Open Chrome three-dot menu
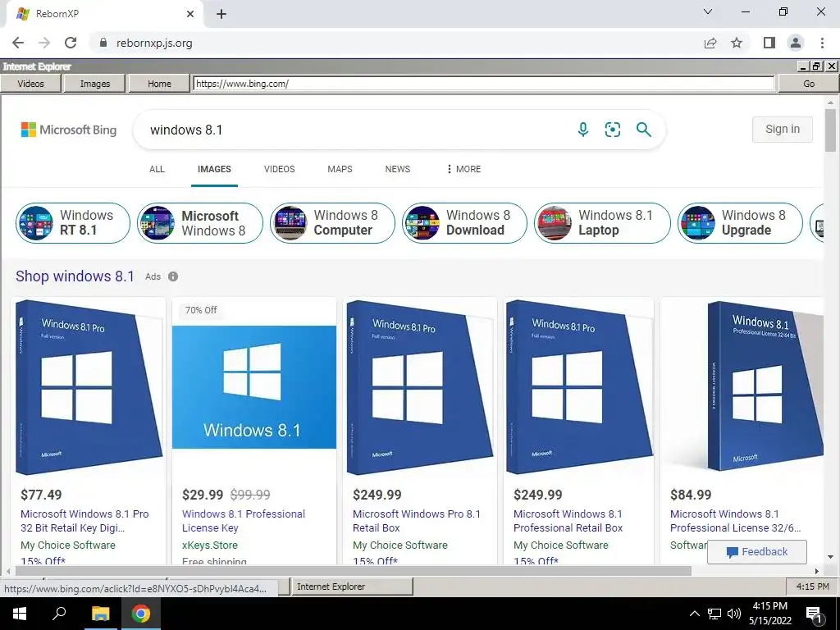Image resolution: width=840 pixels, height=630 pixels. 822,43
